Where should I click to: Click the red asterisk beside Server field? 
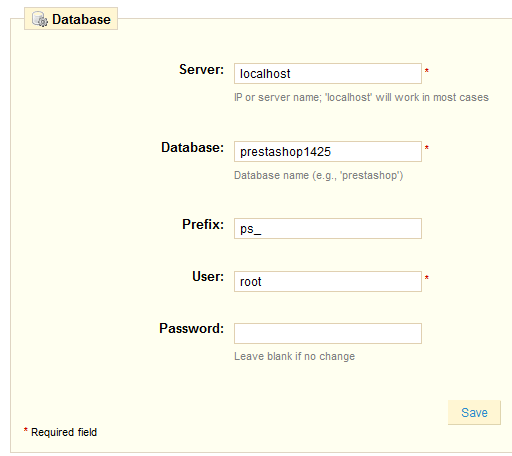(x=427, y=70)
